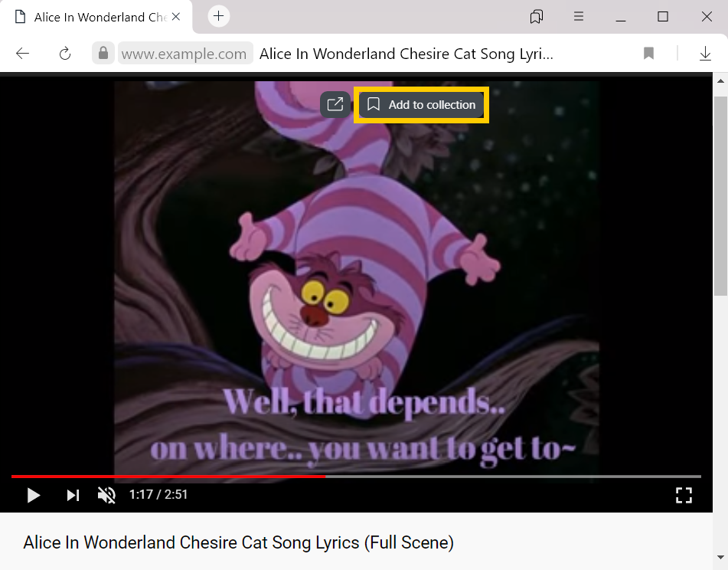The image size is (728, 570).
Task: Click the page scroll up arrow
Action: pos(720,81)
